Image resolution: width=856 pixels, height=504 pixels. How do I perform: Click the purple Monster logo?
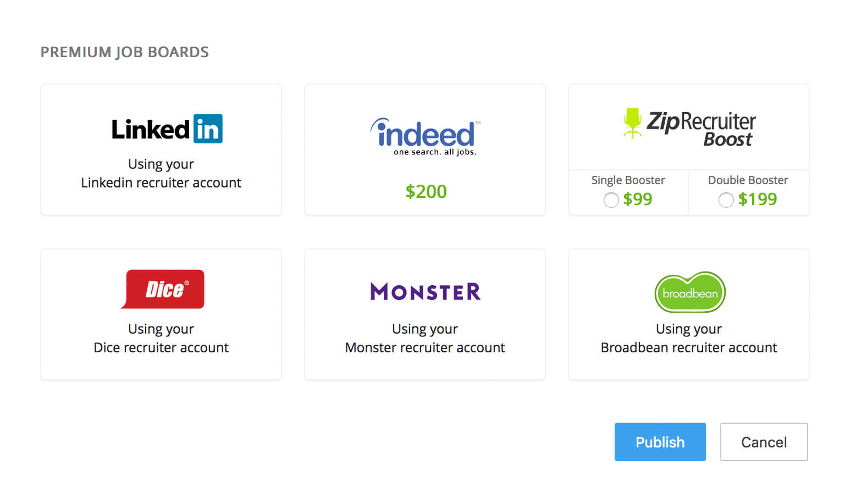425,291
